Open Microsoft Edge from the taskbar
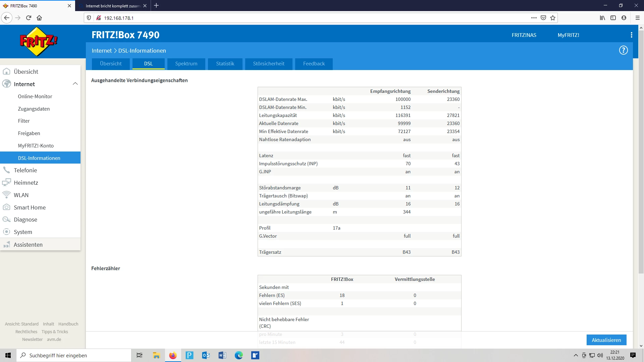 238,355
